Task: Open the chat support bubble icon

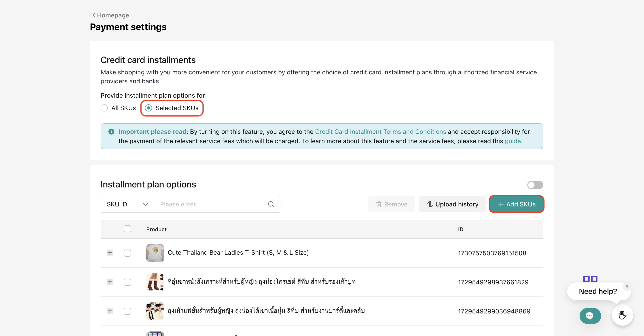Action: click(590, 316)
